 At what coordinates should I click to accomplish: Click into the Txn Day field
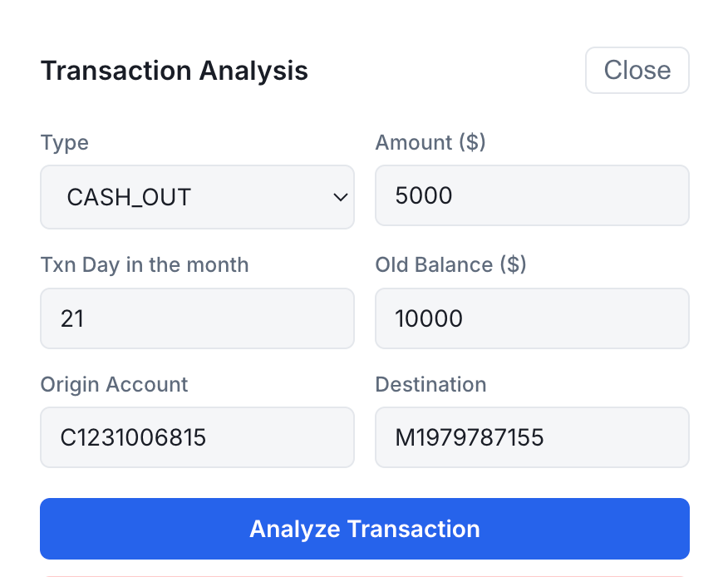point(197,318)
